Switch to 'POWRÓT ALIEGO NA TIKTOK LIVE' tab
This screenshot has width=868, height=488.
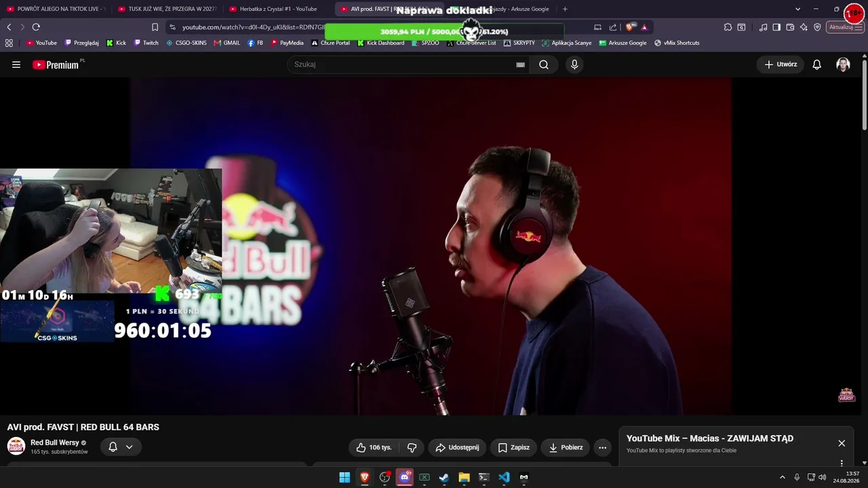click(x=56, y=9)
